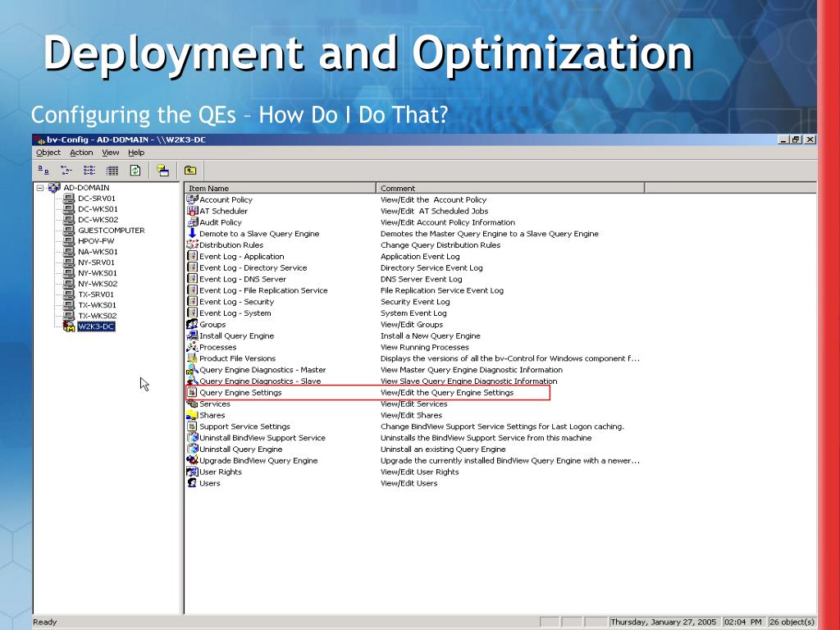The image size is (840, 630).
Task: Click the Processes icon
Action: click(192, 347)
